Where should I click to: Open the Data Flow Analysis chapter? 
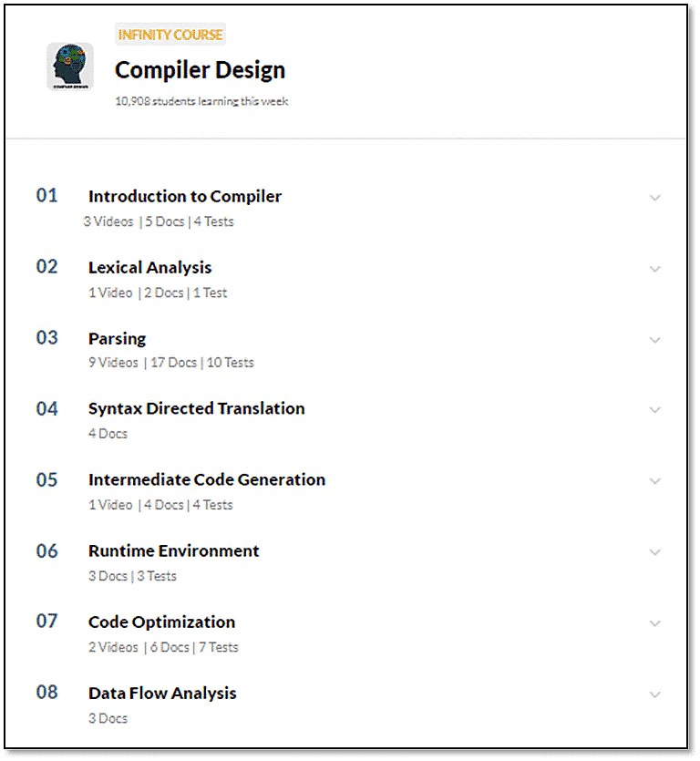161,693
